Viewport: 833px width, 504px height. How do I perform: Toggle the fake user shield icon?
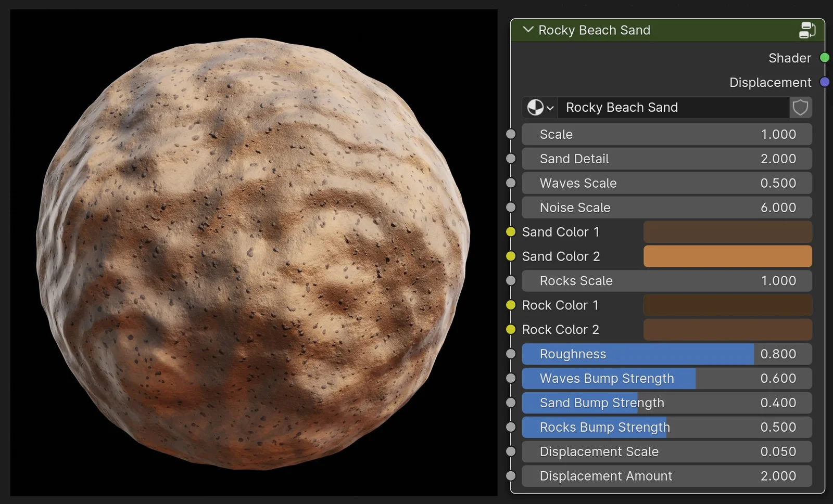800,108
